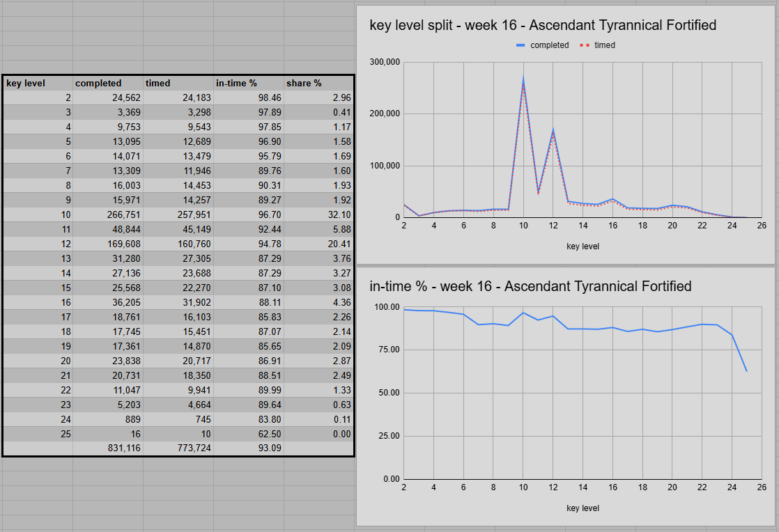Select the 'in-time %' header cell
Image resolution: width=779 pixels, height=532 pixels.
point(249,83)
